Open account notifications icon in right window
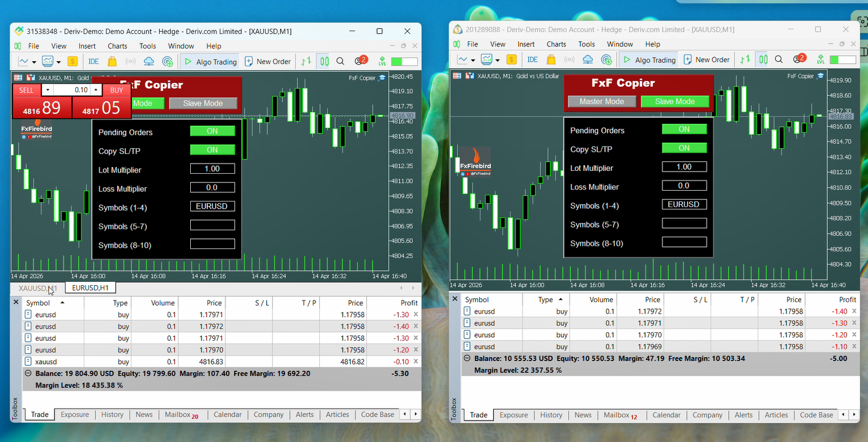The image size is (868, 442). pyautogui.click(x=799, y=58)
